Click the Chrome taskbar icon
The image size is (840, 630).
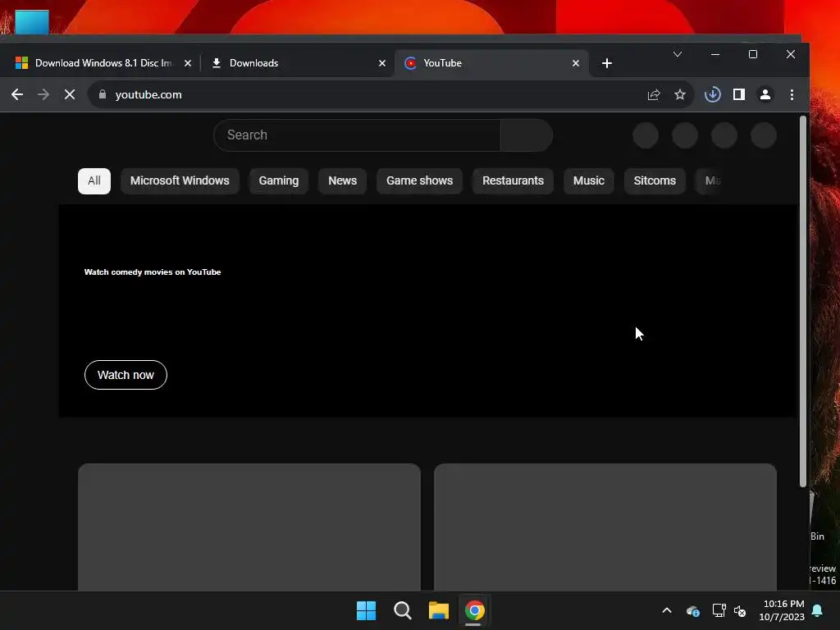pyautogui.click(x=475, y=610)
